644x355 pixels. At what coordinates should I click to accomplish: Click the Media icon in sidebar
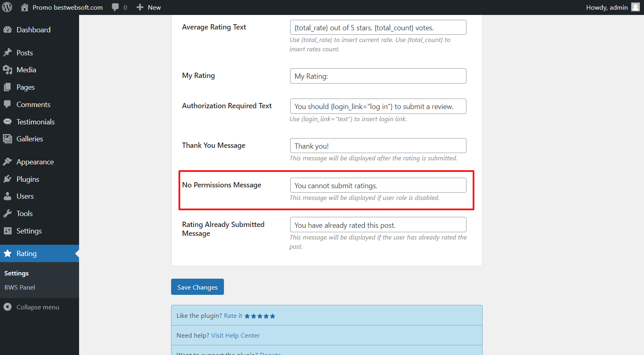(x=8, y=70)
